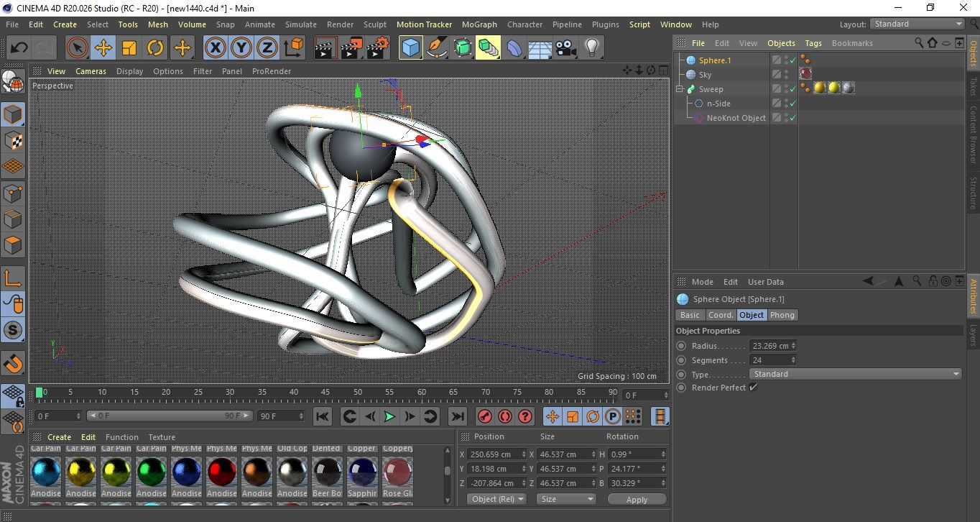Open the Spline Pen tool

436,48
